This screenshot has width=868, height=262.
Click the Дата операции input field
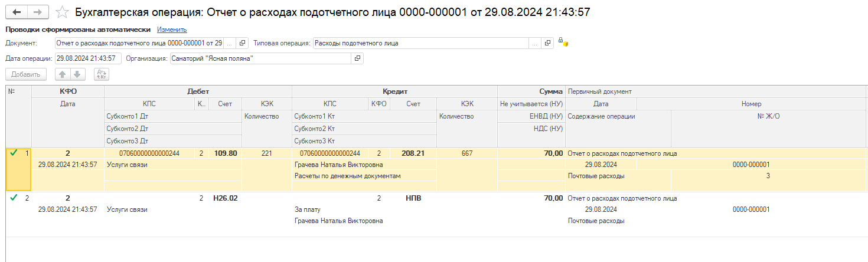click(x=88, y=58)
